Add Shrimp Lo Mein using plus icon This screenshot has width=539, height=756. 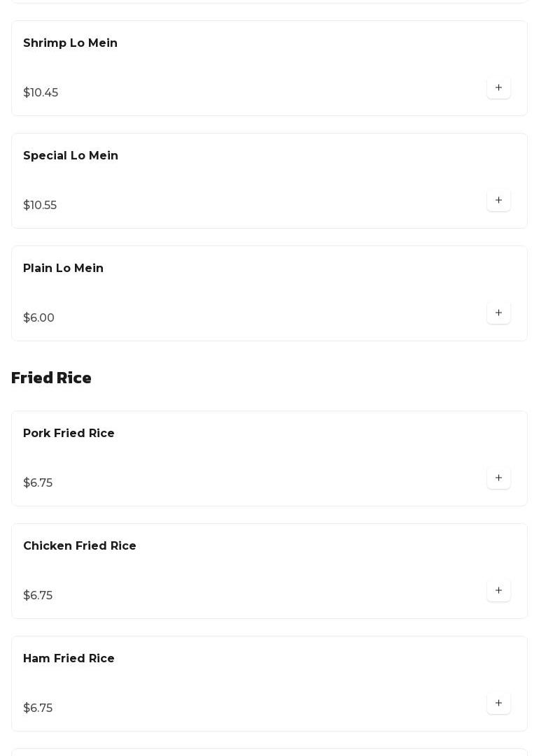pyautogui.click(x=498, y=88)
